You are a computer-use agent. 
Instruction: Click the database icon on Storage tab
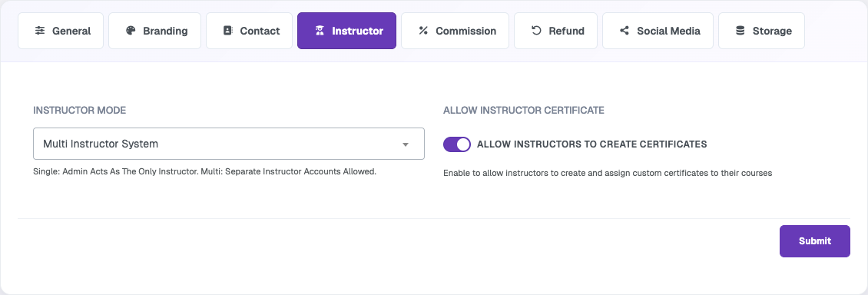[x=740, y=31]
